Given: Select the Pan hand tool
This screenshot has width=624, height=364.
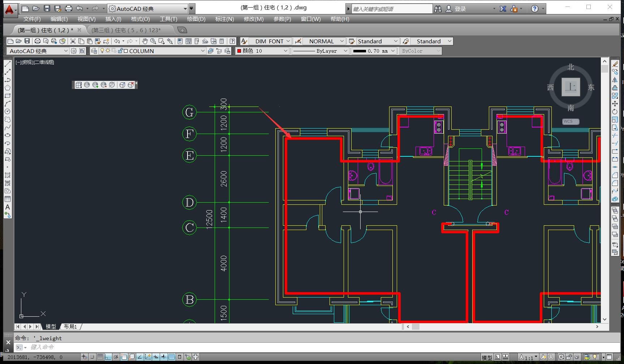Looking at the screenshot, I should [x=145, y=41].
